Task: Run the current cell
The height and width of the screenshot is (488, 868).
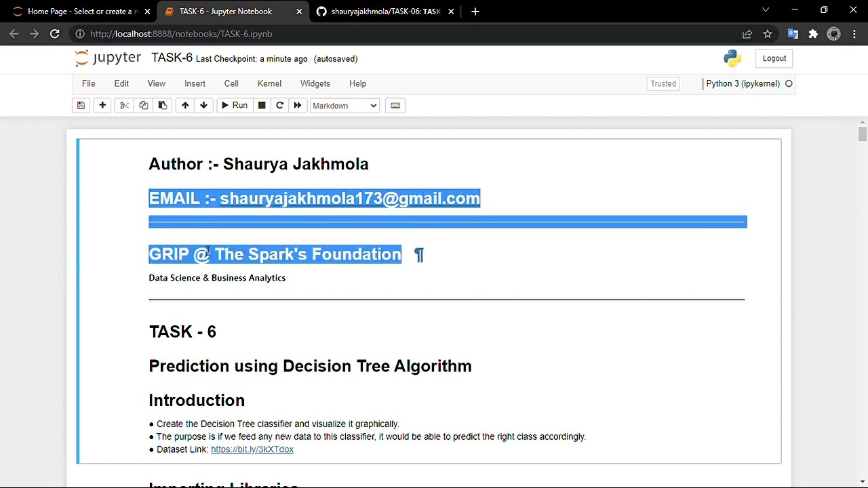Action: pos(235,106)
